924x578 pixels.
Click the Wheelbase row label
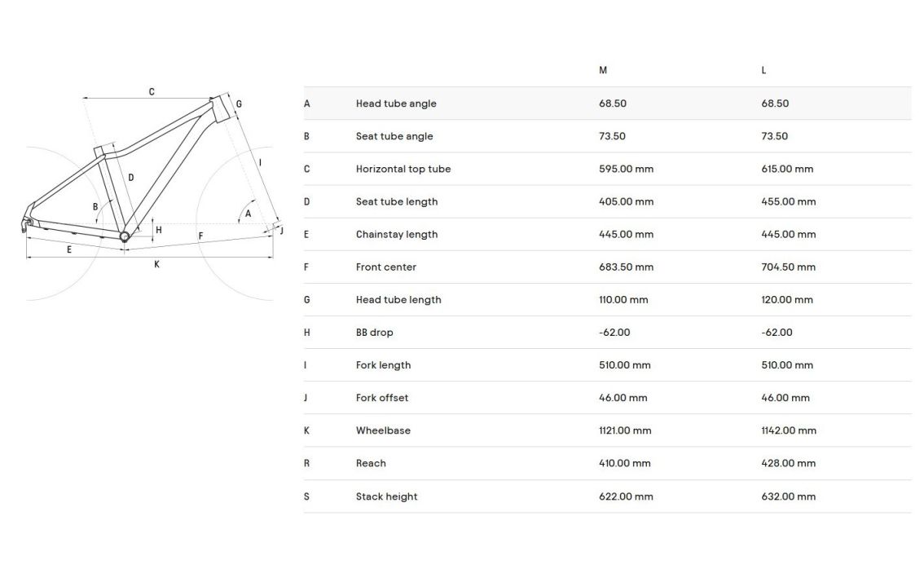point(383,430)
